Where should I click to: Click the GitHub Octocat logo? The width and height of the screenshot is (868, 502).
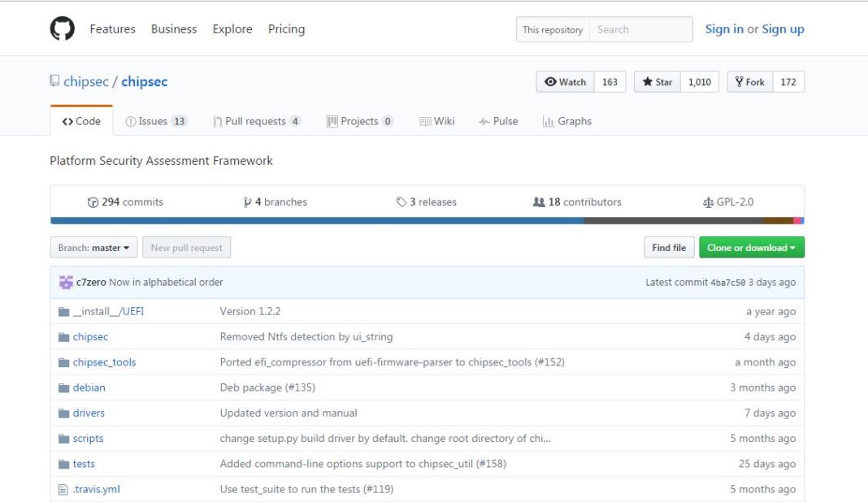[62, 28]
